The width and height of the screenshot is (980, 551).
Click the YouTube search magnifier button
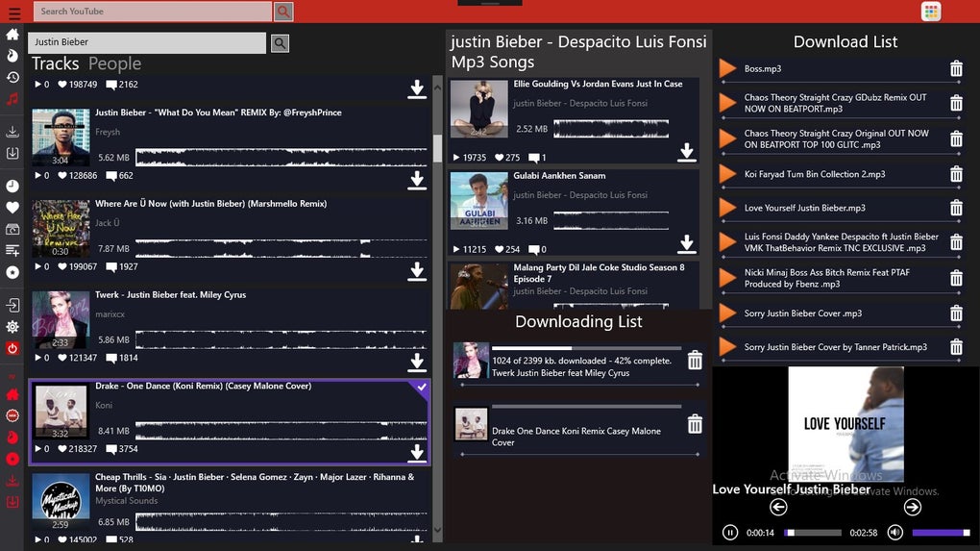coord(283,12)
